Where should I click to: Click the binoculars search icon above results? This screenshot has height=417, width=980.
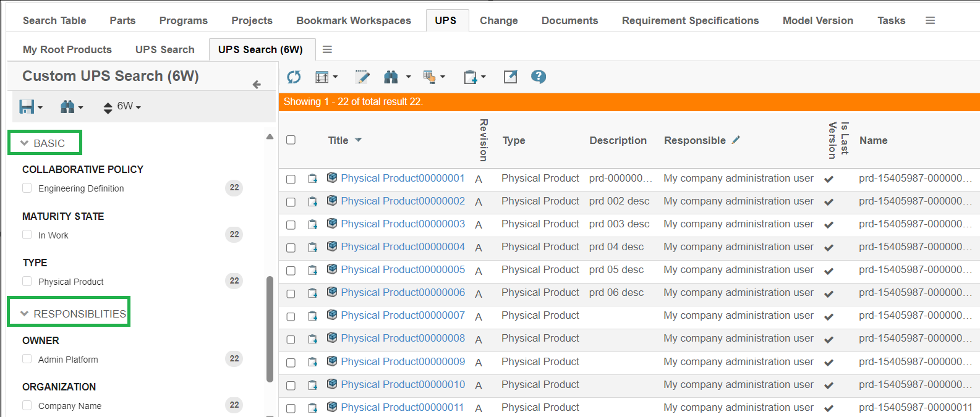point(391,77)
